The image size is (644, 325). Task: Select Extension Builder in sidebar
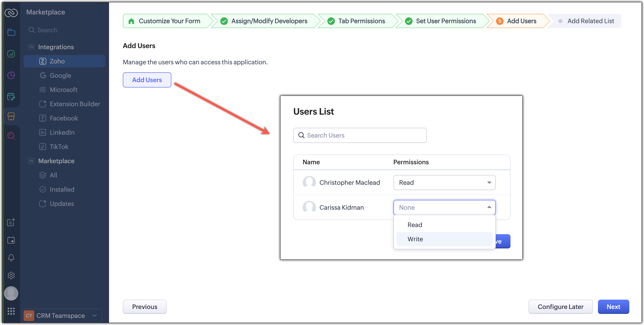75,104
